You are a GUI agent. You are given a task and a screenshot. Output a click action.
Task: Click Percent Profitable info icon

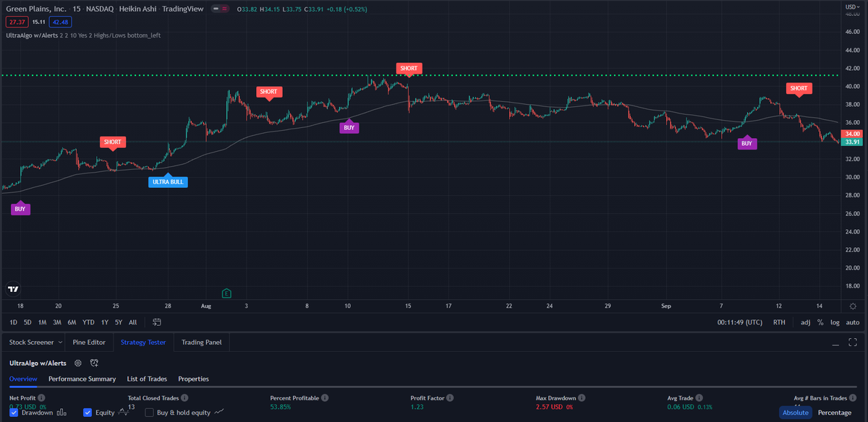[325, 397]
